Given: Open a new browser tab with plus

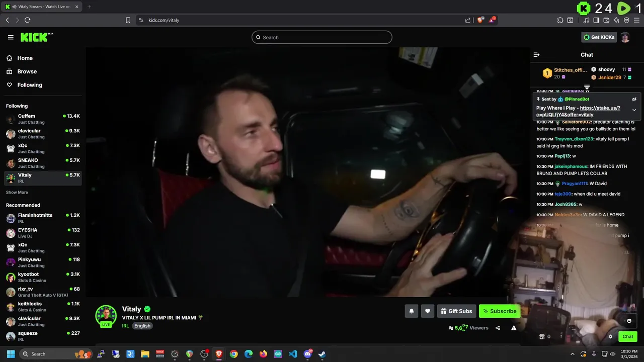Looking at the screenshot, I should [89, 7].
